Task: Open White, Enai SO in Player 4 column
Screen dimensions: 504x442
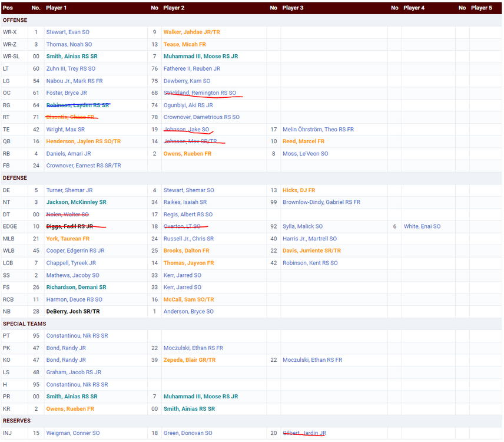Action: tap(422, 226)
